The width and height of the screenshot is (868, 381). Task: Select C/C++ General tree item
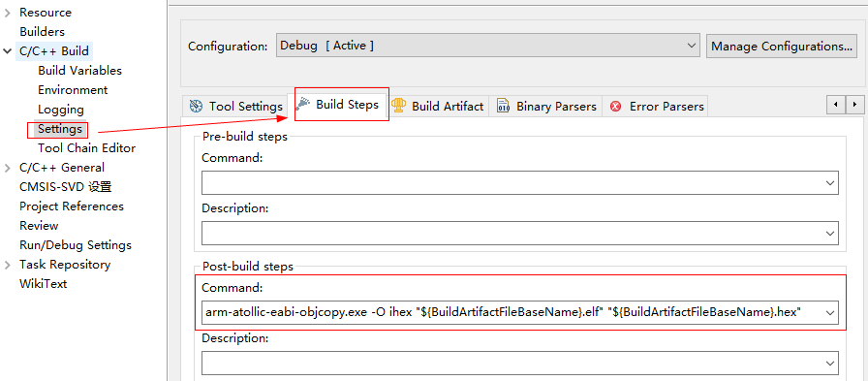[61, 168]
